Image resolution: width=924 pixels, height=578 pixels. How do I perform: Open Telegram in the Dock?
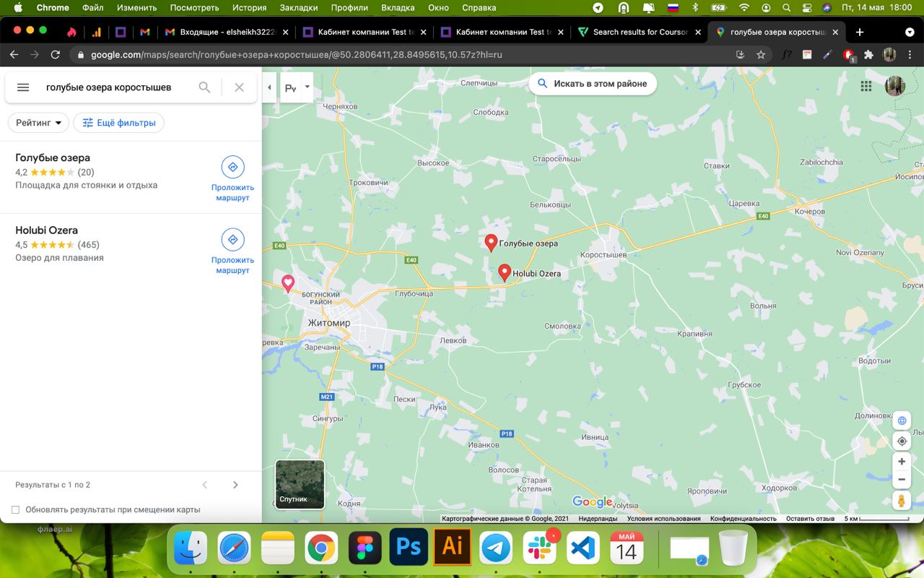[496, 548]
